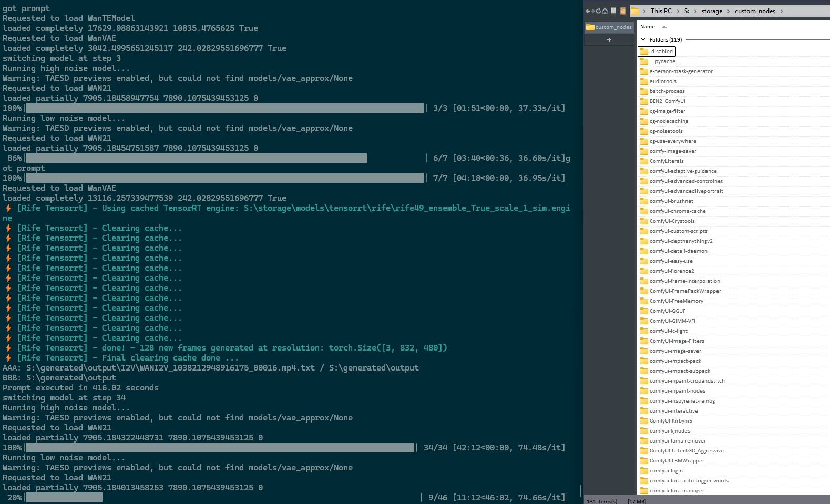
Task: Select the custom_nodes tab
Action: [x=609, y=27]
